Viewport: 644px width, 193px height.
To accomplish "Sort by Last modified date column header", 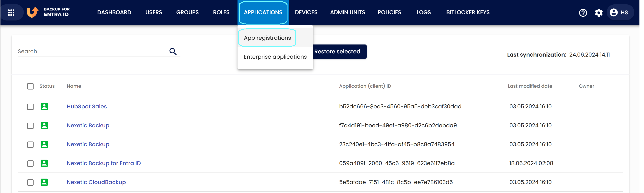I will [x=530, y=86].
